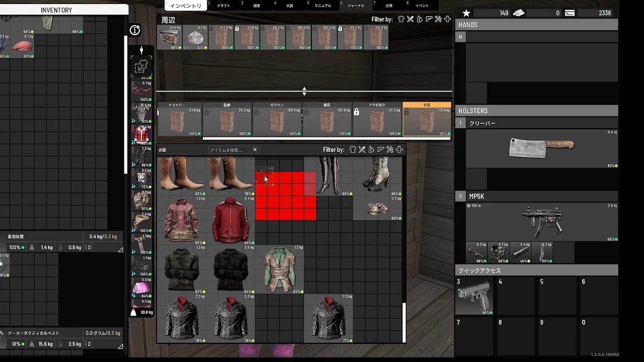Select the tan boots at 76%
The width and height of the screenshot is (644, 362).
(230, 176)
